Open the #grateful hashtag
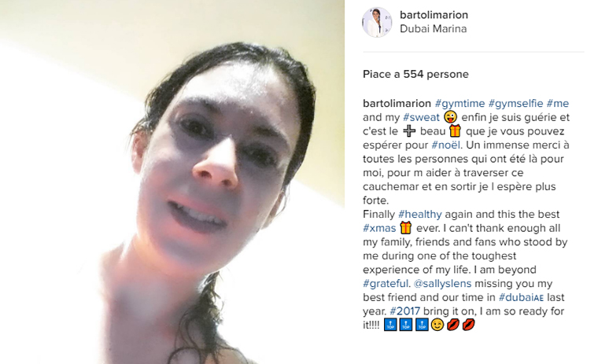This screenshot has width=609, height=364. [x=386, y=284]
